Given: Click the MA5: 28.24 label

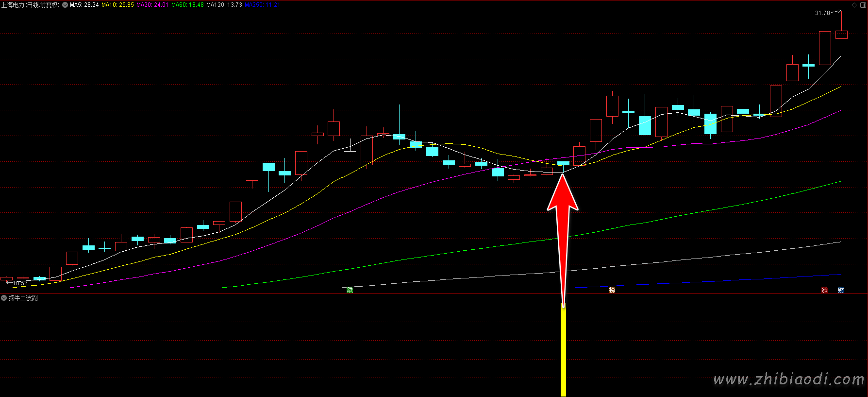Looking at the screenshot, I should coord(84,5).
